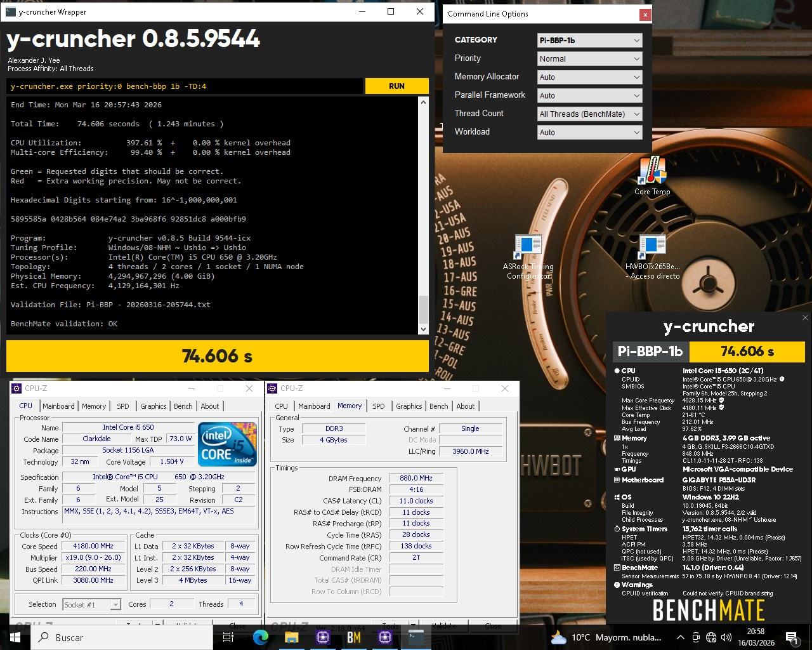Click the console output scrollbar thumb
This screenshot has width=812, height=650.
click(423, 310)
